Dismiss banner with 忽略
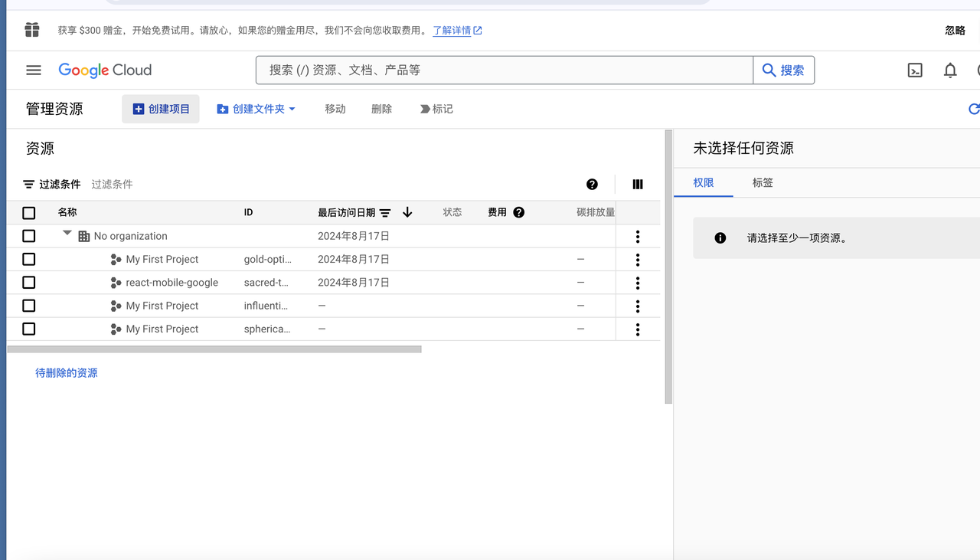This screenshot has width=980, height=560. (955, 30)
